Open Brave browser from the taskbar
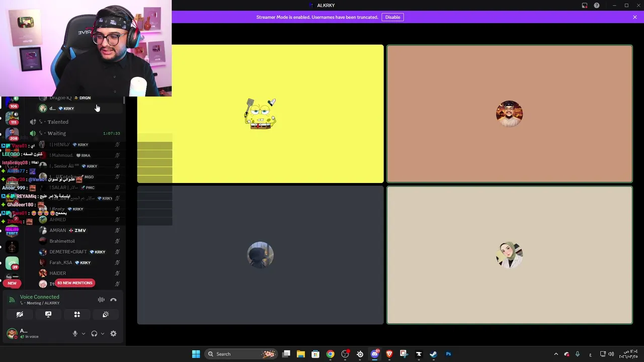 coord(389,354)
